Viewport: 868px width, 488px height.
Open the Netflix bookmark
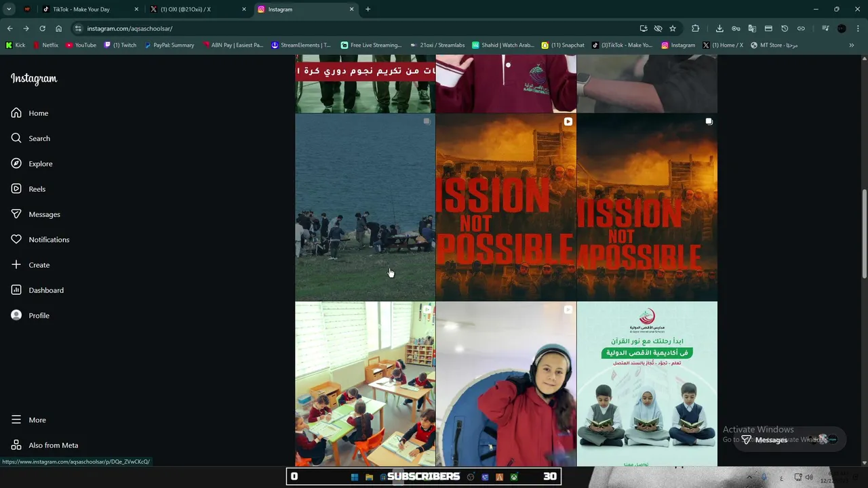46,45
